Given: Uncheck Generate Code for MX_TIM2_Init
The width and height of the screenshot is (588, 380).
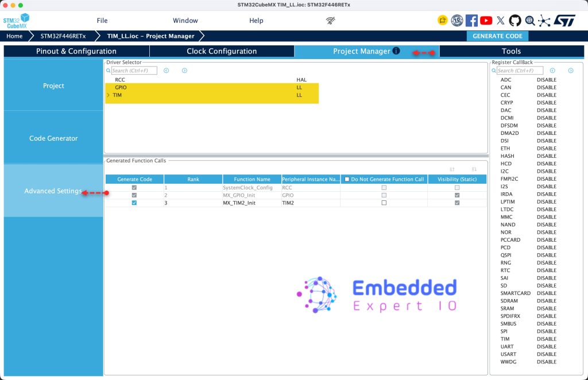Looking at the screenshot, I should point(134,203).
